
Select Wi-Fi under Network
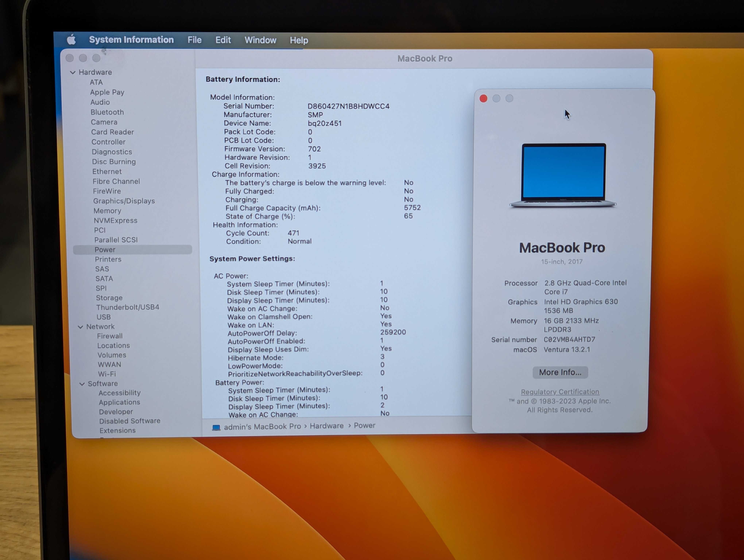click(x=107, y=374)
